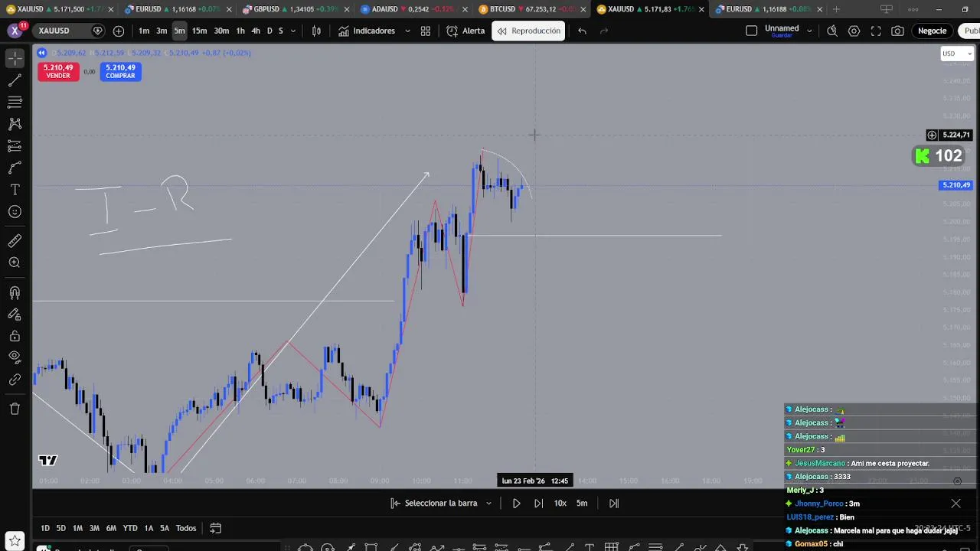Select the ruler measure tool
The image size is (980, 551).
click(x=15, y=241)
